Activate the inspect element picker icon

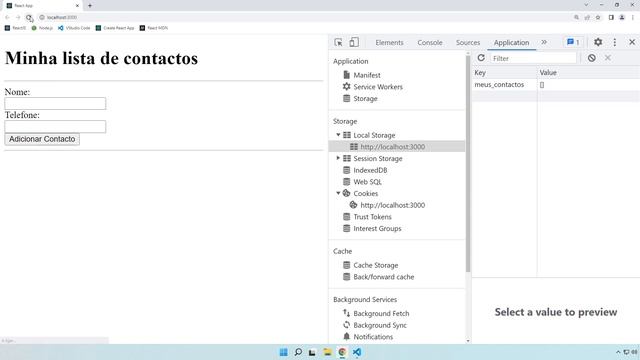(x=338, y=42)
